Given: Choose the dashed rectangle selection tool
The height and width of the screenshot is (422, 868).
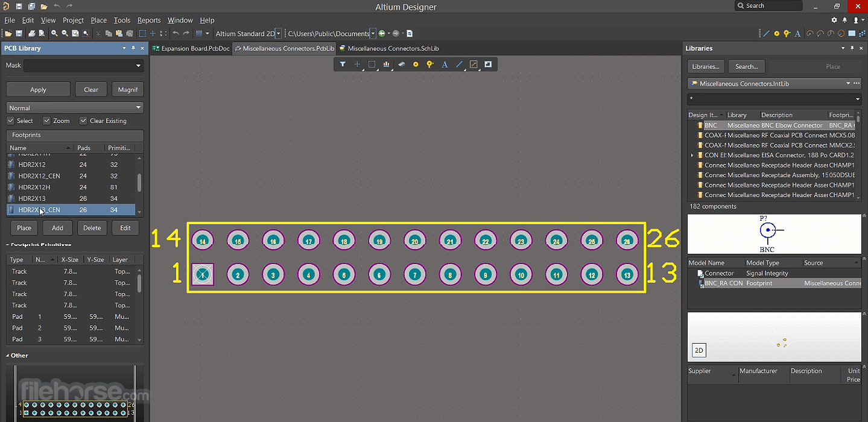Looking at the screenshot, I should tap(372, 64).
